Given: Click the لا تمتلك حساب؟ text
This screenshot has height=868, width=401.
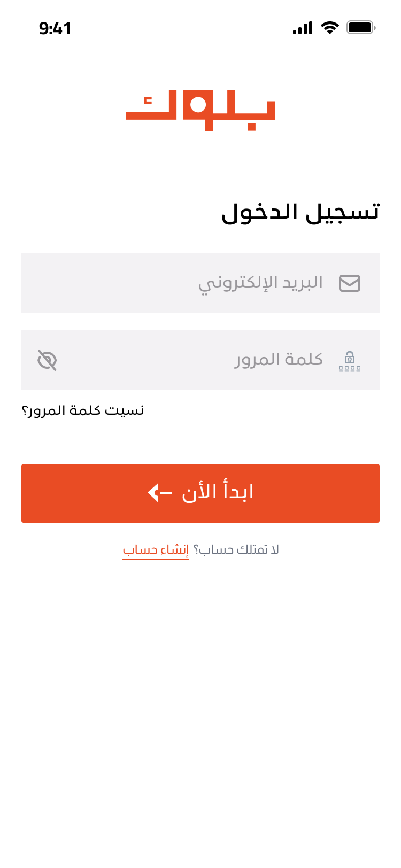Looking at the screenshot, I should coord(236,550).
